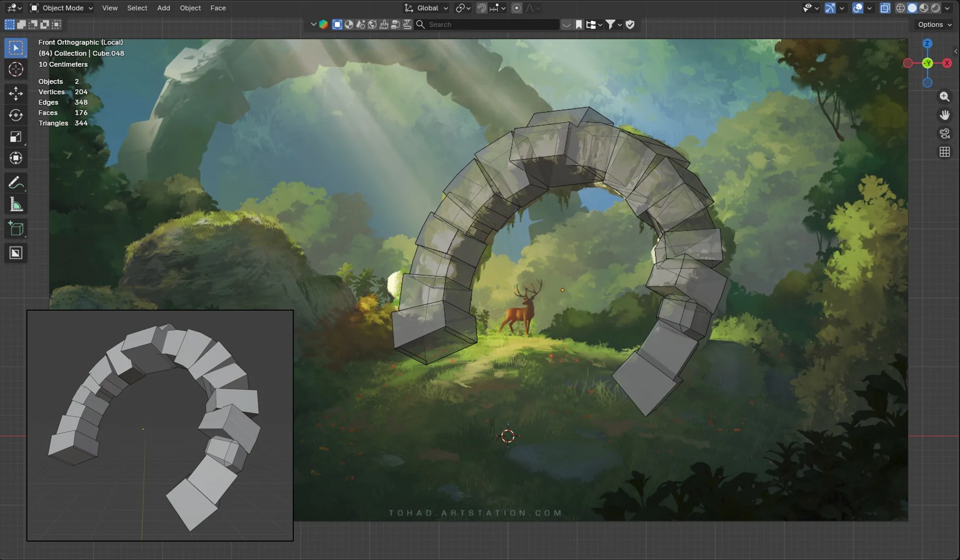
Task: Toggle viewport gizmos visibility
Action: click(x=830, y=8)
